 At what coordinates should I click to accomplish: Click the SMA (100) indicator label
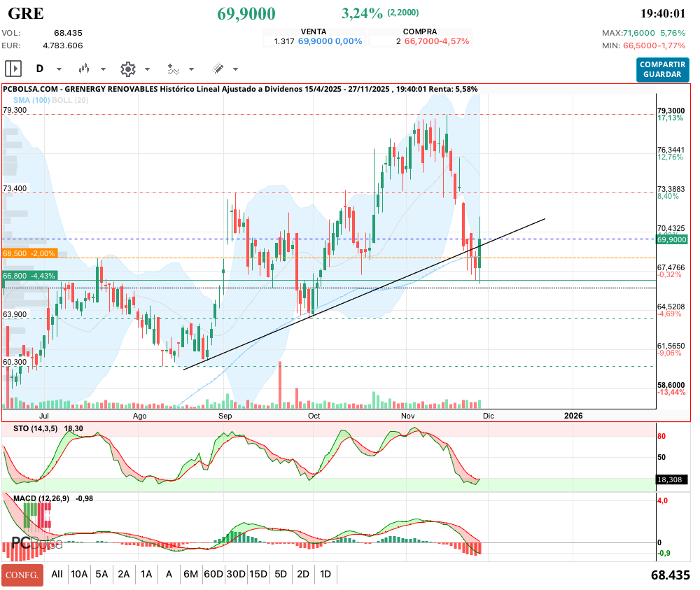point(29,100)
